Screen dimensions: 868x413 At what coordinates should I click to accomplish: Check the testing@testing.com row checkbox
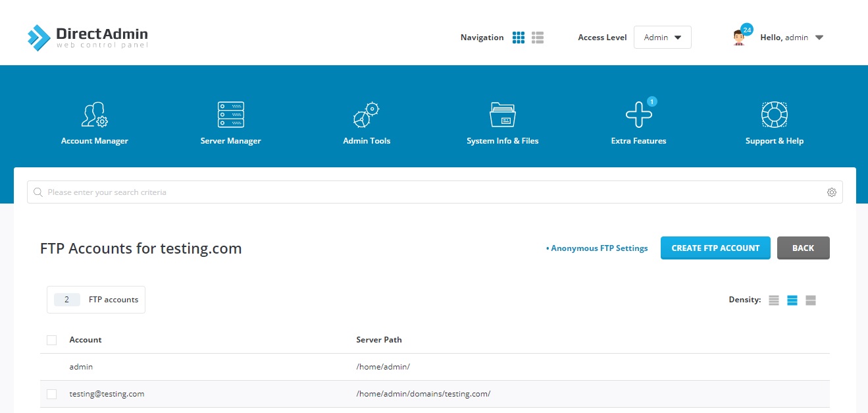[x=52, y=394]
